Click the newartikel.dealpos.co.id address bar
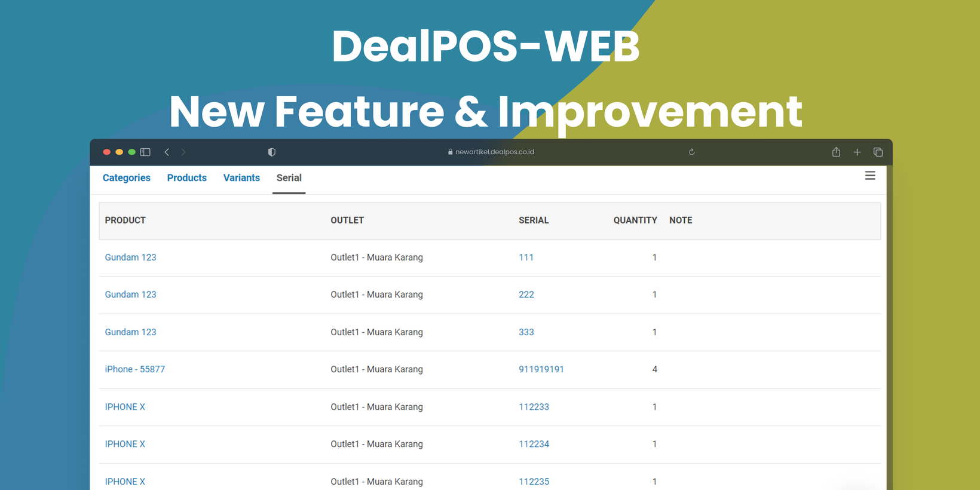This screenshot has height=490, width=980. click(491, 152)
